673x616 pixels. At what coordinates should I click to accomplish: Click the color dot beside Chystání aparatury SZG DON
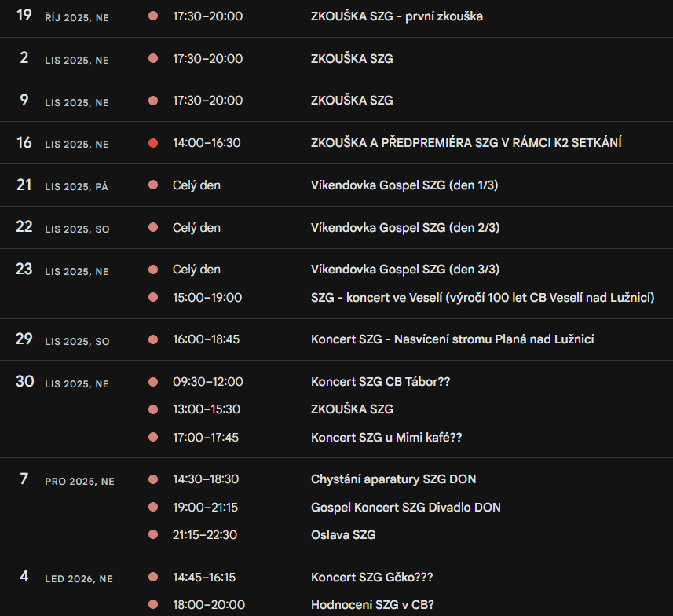click(x=153, y=479)
